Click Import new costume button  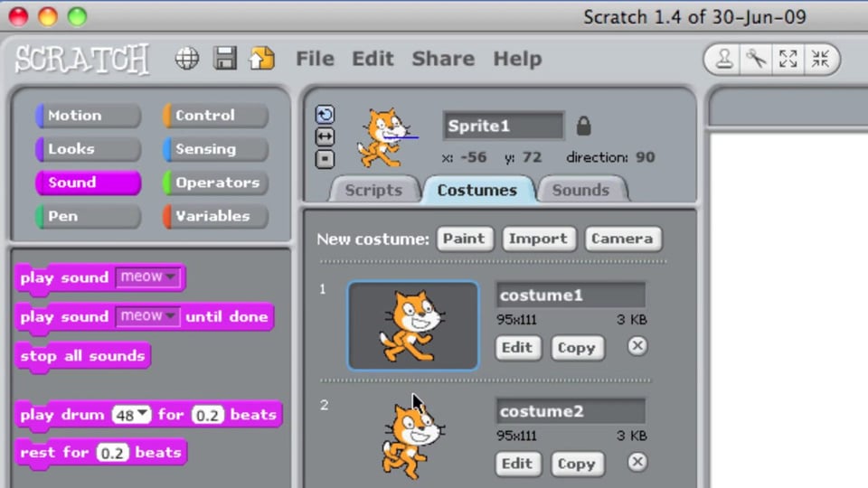539,239
